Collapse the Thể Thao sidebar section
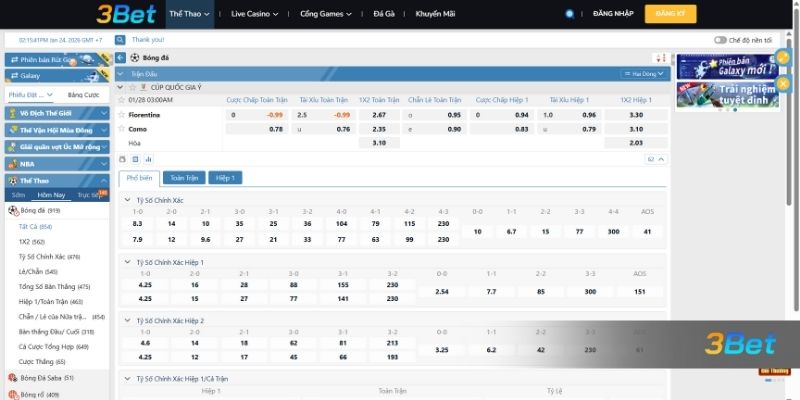The image size is (800, 400). pyautogui.click(x=104, y=181)
